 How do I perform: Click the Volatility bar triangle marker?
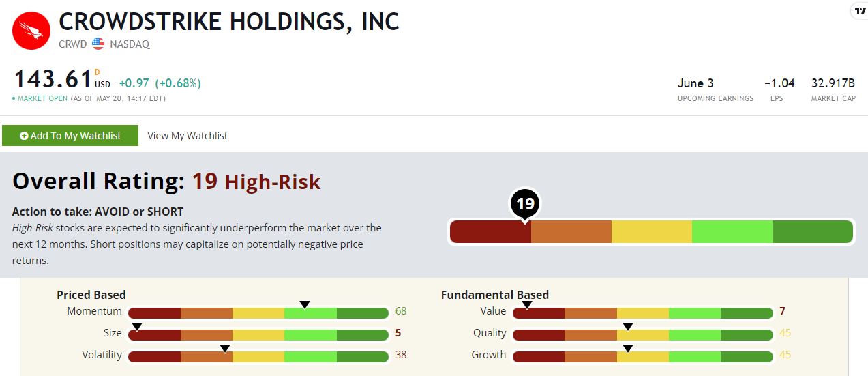pyautogui.click(x=225, y=348)
